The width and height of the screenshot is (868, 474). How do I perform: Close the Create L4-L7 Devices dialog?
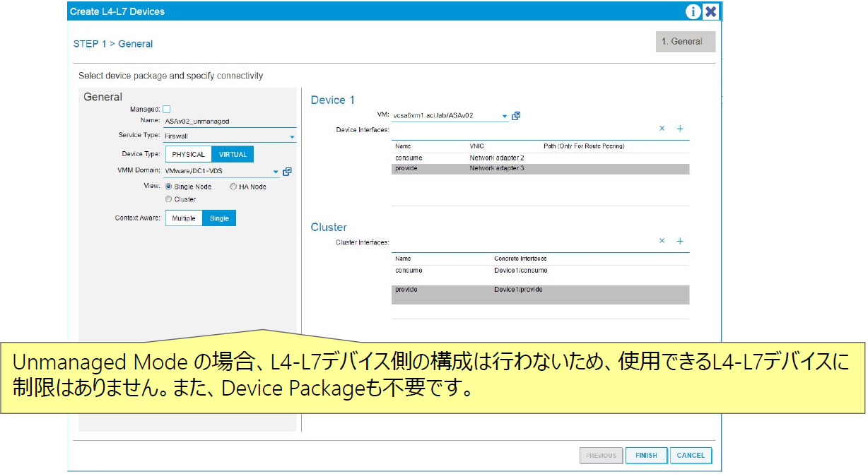coord(711,11)
